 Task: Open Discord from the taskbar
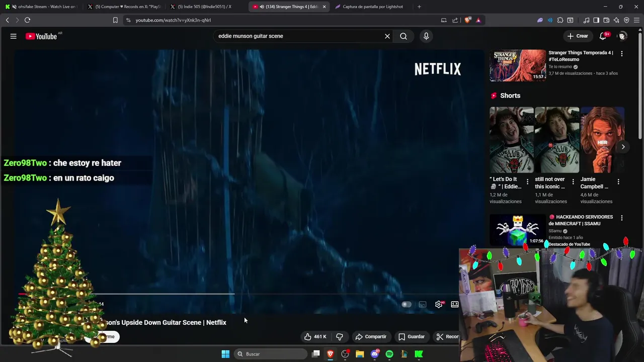[374, 354]
